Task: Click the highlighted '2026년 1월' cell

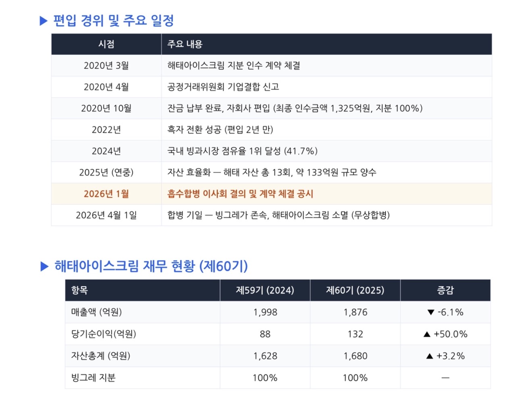Action: [106, 194]
